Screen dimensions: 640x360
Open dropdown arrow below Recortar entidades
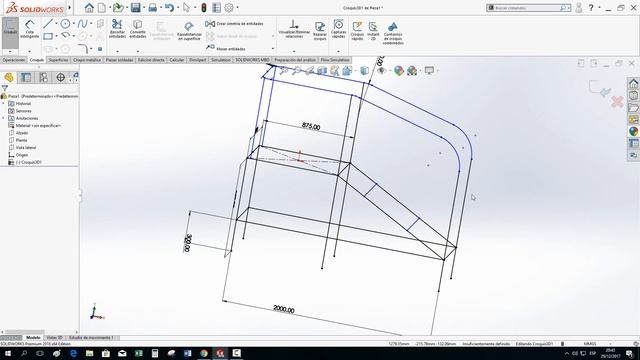(118, 51)
